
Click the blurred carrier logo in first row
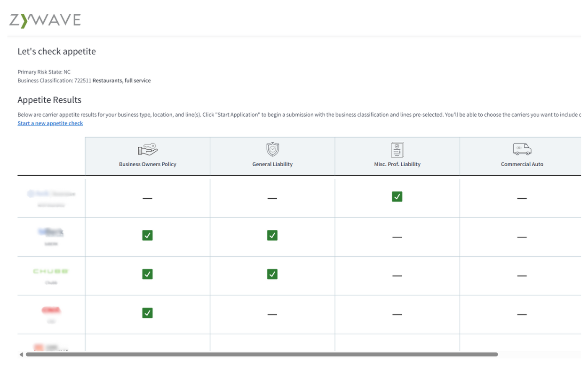pyautogui.click(x=51, y=194)
